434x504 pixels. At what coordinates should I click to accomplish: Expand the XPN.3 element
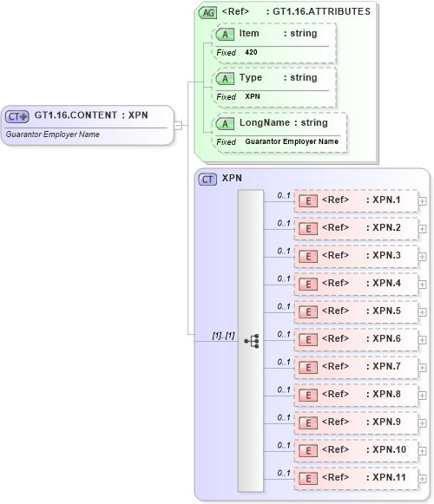(422, 257)
